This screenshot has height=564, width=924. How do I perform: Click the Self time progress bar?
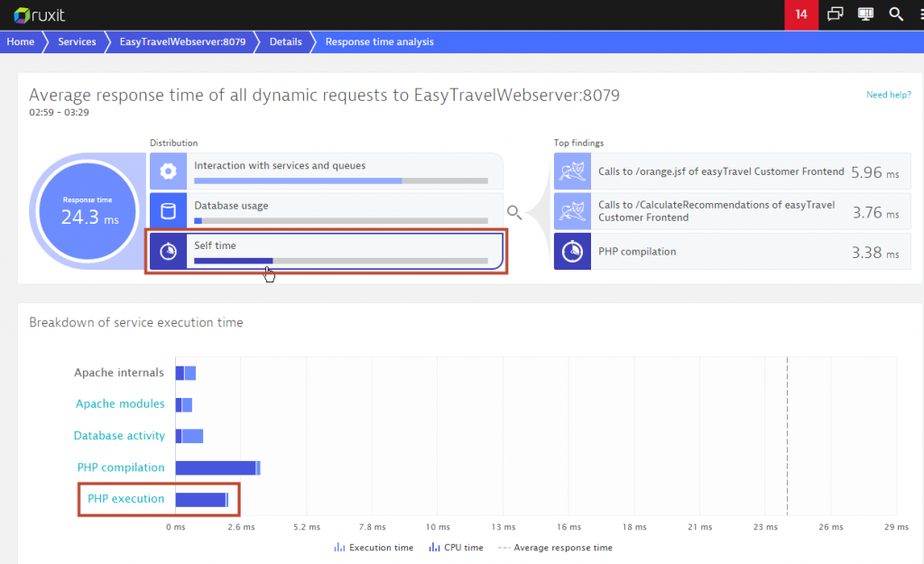(340, 261)
